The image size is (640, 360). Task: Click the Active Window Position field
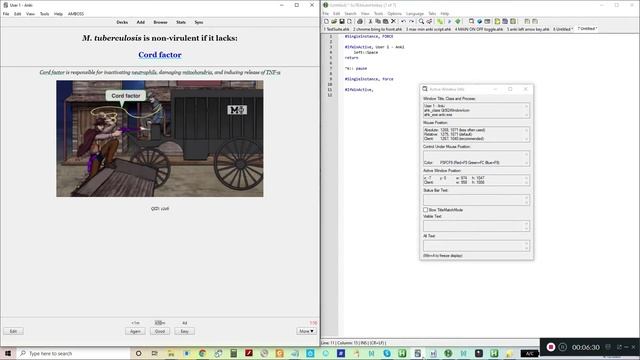pos(476,180)
